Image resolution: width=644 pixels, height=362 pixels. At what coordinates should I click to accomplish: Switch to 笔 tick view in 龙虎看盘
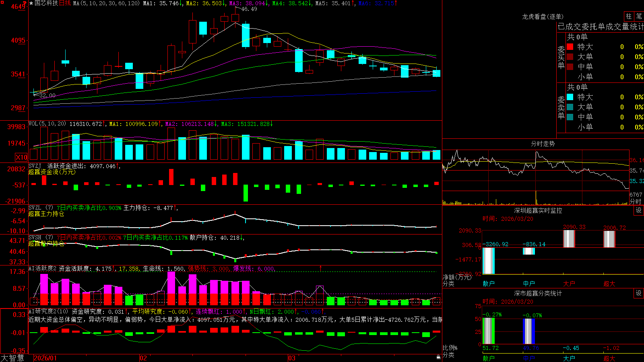coord(639,16)
